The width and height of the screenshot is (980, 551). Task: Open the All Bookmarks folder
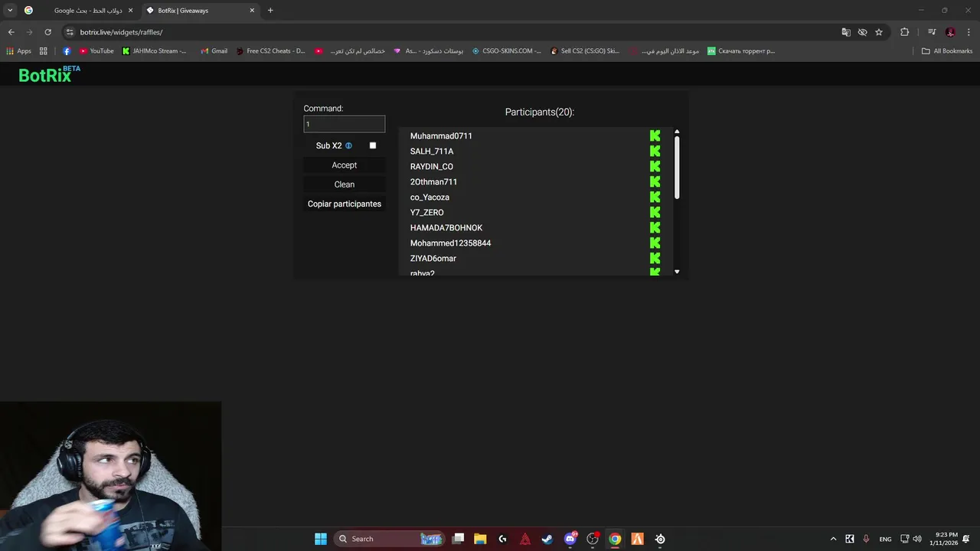[x=947, y=51]
